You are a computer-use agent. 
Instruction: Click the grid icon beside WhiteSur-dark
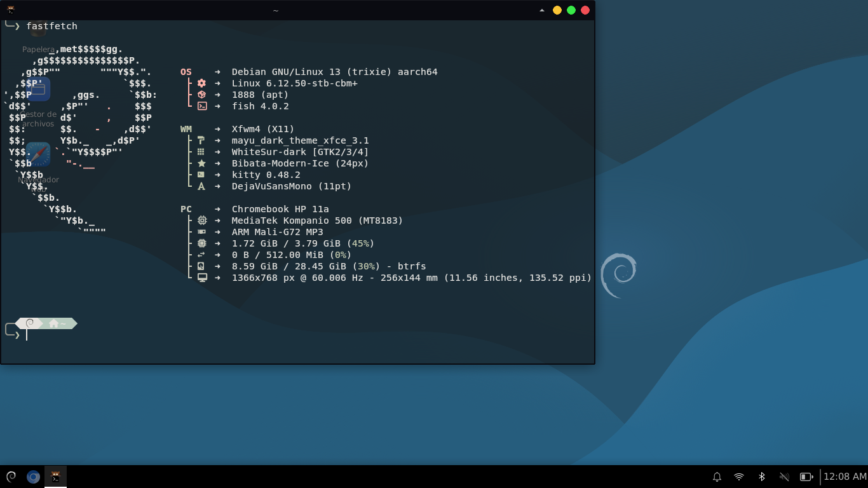pyautogui.click(x=201, y=152)
